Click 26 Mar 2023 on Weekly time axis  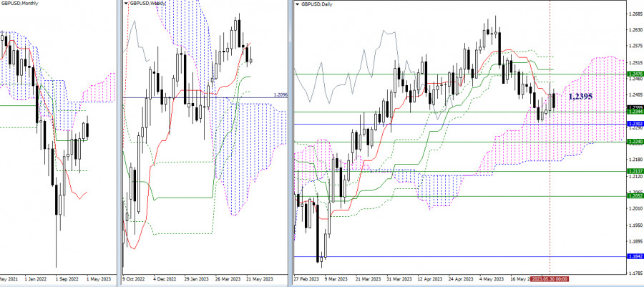pos(227,279)
